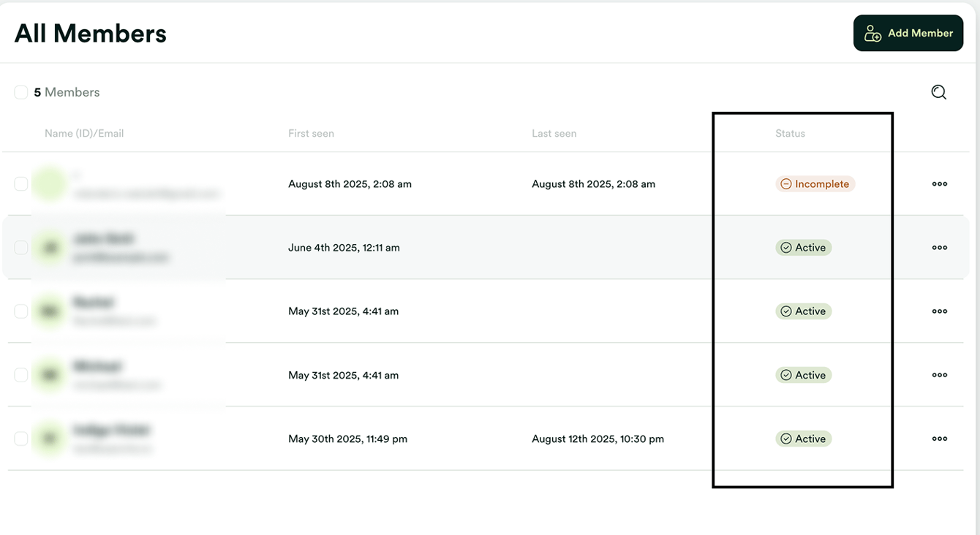This screenshot has height=535, width=980.
Task: Toggle the select-all members checkbox
Action: tap(21, 92)
